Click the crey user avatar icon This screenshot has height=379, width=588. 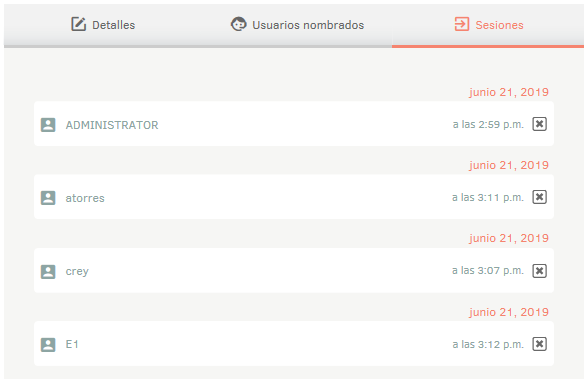(x=48, y=271)
